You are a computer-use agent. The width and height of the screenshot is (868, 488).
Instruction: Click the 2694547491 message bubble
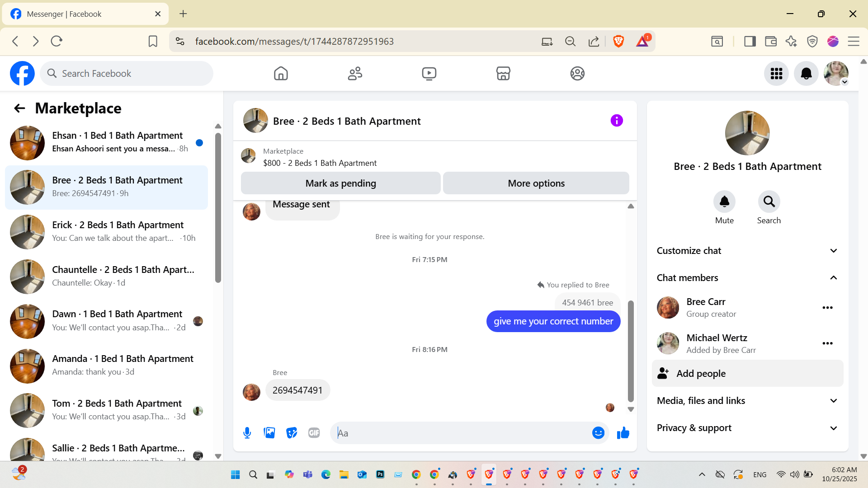point(297,390)
